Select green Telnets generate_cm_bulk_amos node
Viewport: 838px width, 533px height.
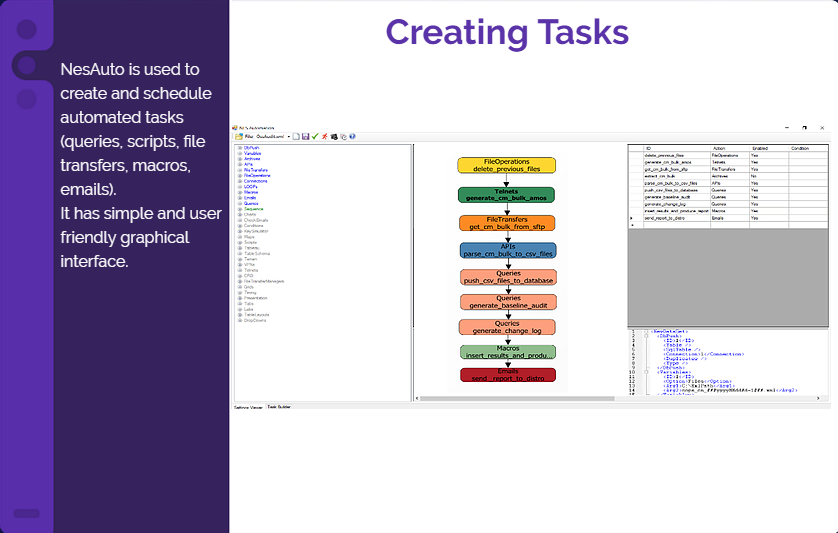[506, 195]
